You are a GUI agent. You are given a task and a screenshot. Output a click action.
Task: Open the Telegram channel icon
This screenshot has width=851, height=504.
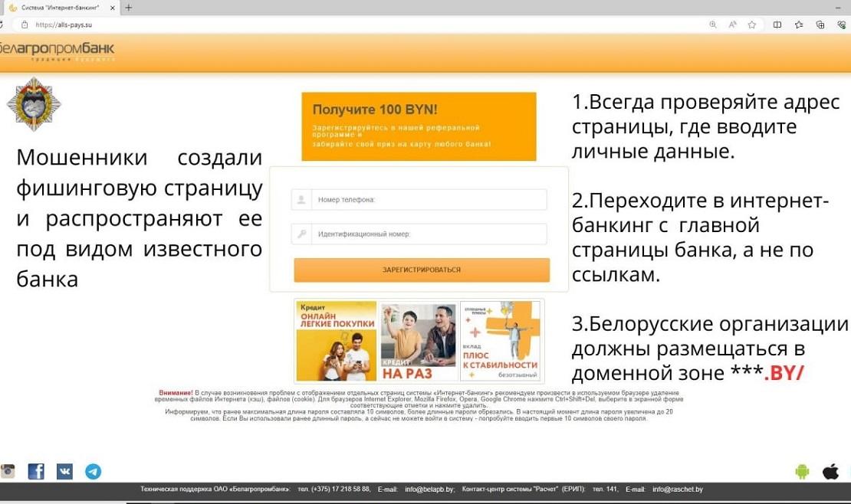click(93, 471)
